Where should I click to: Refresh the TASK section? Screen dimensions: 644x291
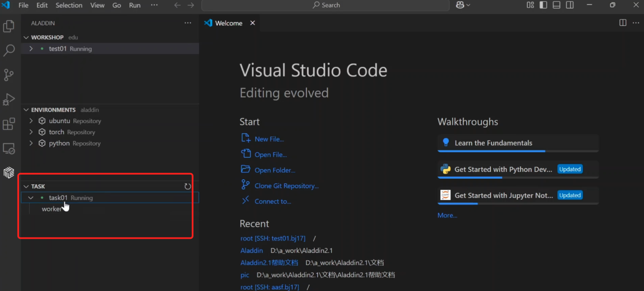188,187
